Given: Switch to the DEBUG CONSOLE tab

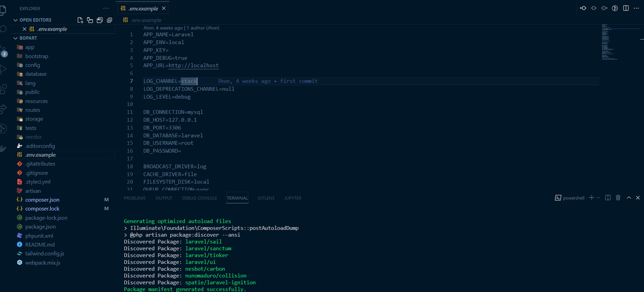Looking at the screenshot, I should tap(200, 198).
